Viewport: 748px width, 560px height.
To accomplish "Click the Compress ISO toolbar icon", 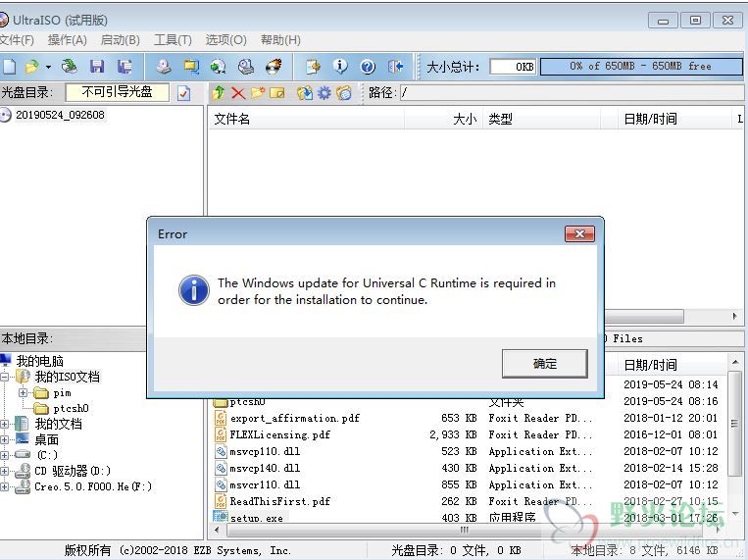I will coord(246,67).
